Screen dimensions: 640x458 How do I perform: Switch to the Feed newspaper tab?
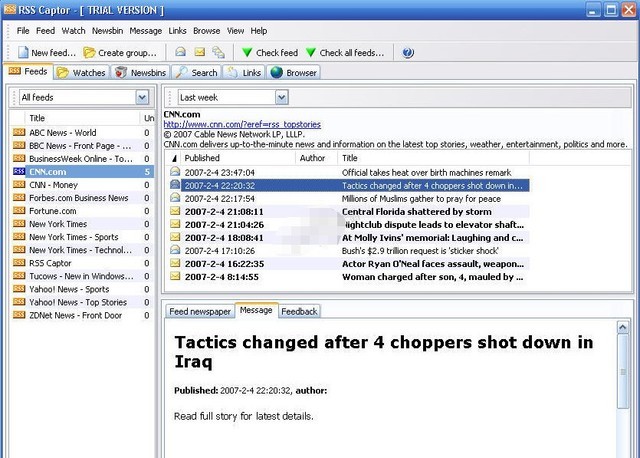click(x=199, y=311)
